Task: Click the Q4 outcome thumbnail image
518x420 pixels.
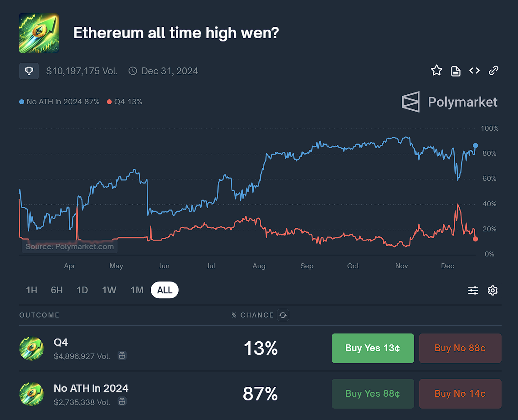Action: click(31, 348)
